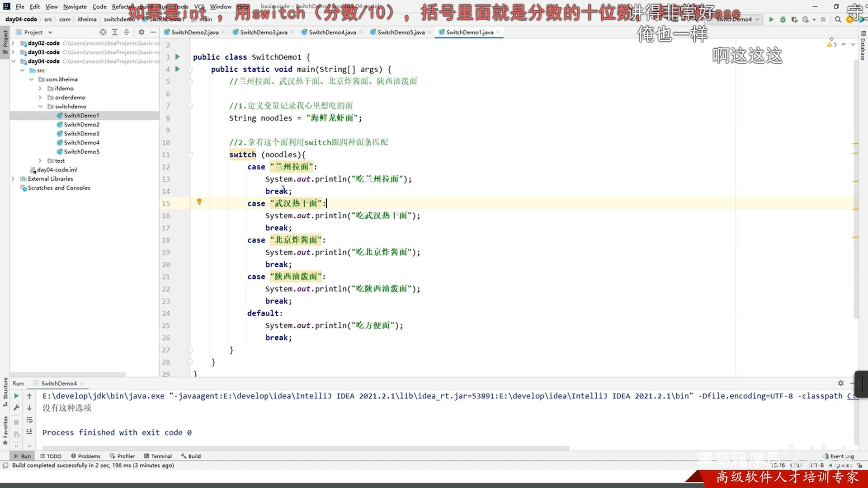Toggle Structure tool window stripe button
The image size is (868, 488).
[x=5, y=392]
